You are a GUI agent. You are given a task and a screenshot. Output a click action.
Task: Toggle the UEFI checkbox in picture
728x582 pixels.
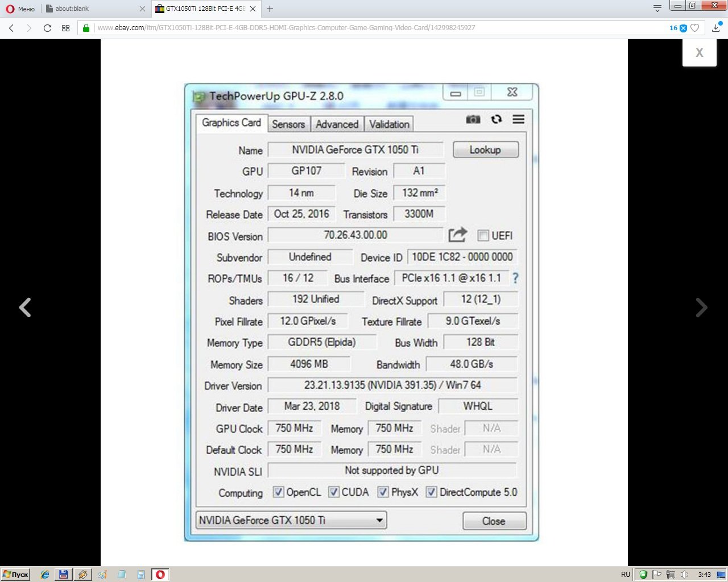(x=483, y=235)
